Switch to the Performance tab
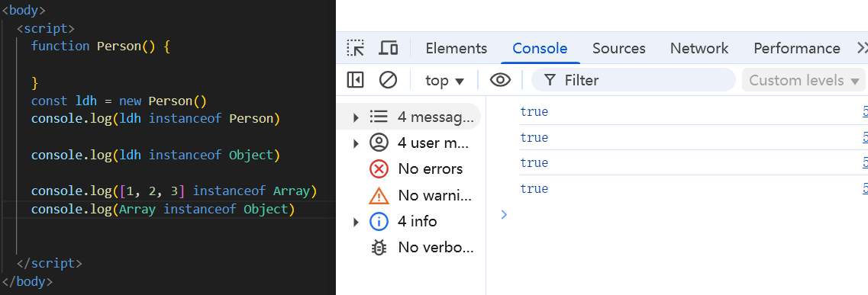The image size is (868, 295). tap(796, 48)
